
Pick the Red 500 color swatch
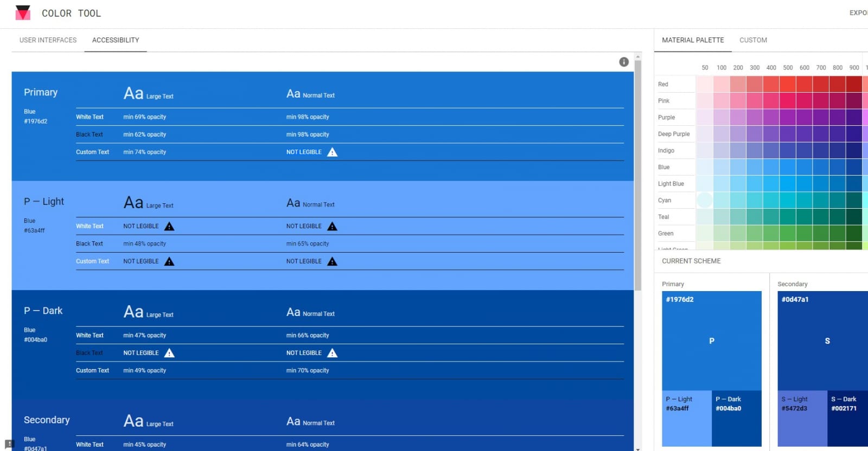pyautogui.click(x=788, y=84)
